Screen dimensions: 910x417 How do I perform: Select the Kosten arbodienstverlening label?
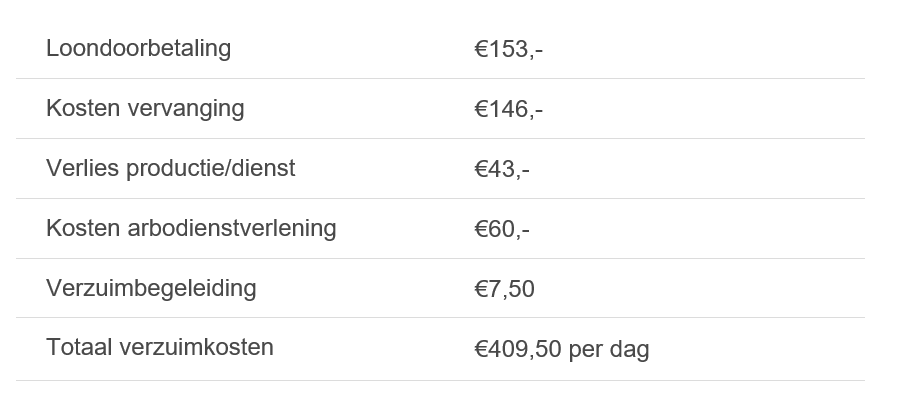(x=192, y=228)
